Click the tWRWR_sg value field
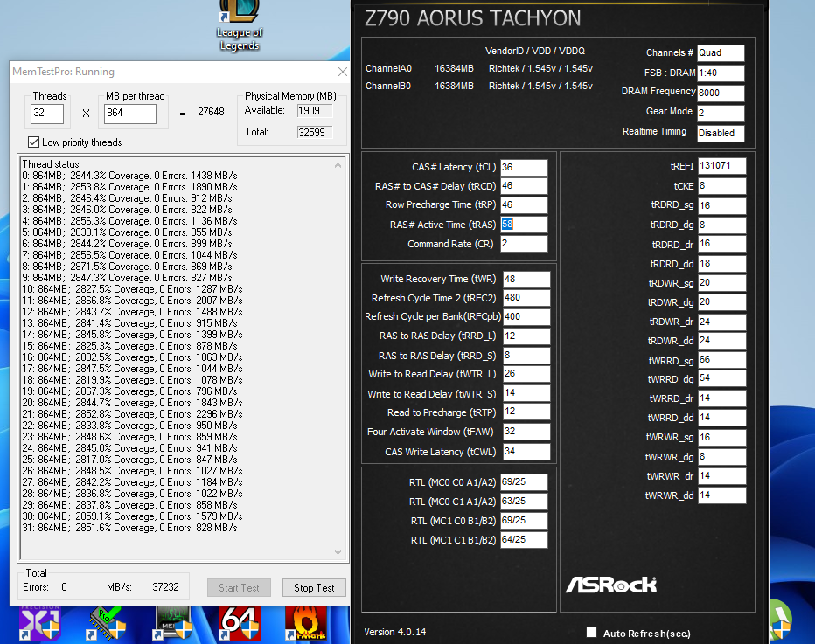This screenshot has height=644, width=815. click(x=722, y=437)
